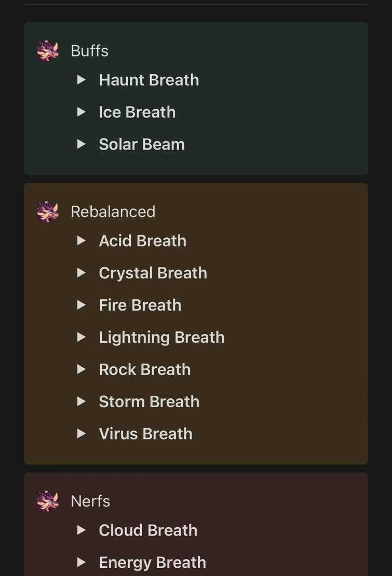Click the dragon icon beside Nerfs
The image size is (392, 576).
click(48, 501)
